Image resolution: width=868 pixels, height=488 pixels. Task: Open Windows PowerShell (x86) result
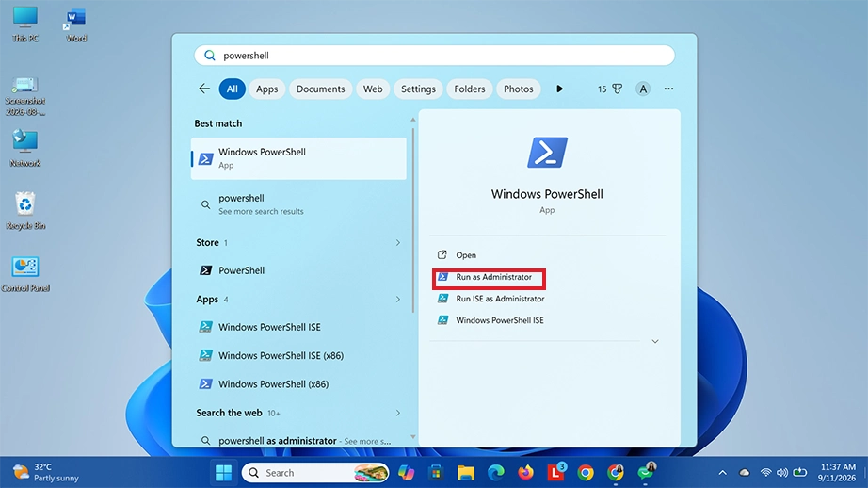tap(298, 383)
